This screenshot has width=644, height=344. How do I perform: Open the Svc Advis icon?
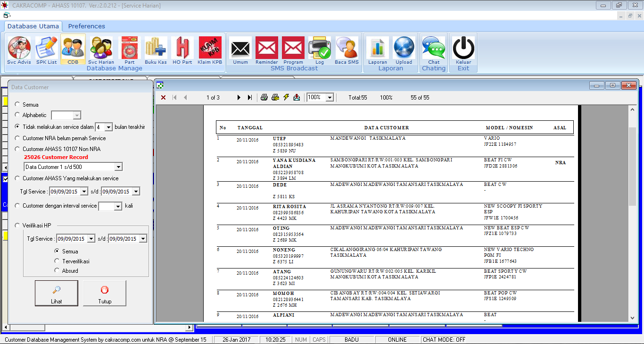19,50
